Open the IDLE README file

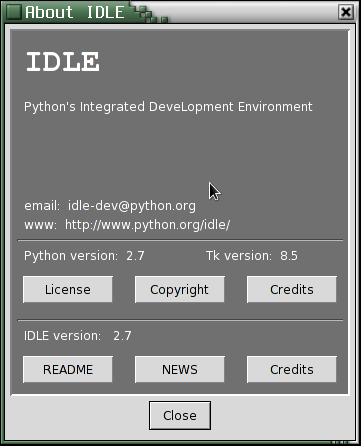point(68,369)
